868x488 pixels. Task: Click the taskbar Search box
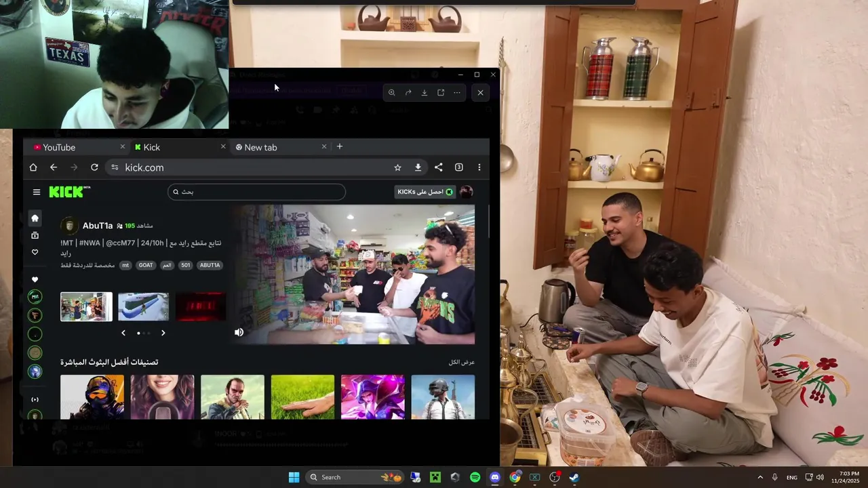click(355, 477)
